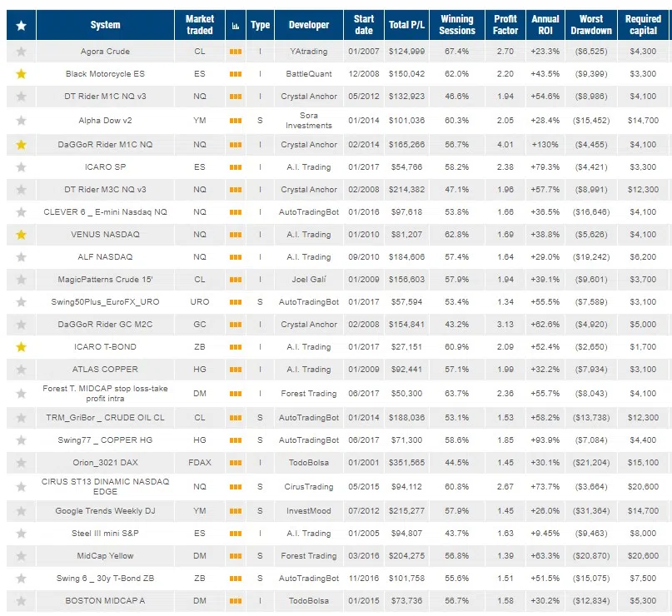Click the FDAX market cell
Screen dimensions: 672x616
pyautogui.click(x=200, y=463)
